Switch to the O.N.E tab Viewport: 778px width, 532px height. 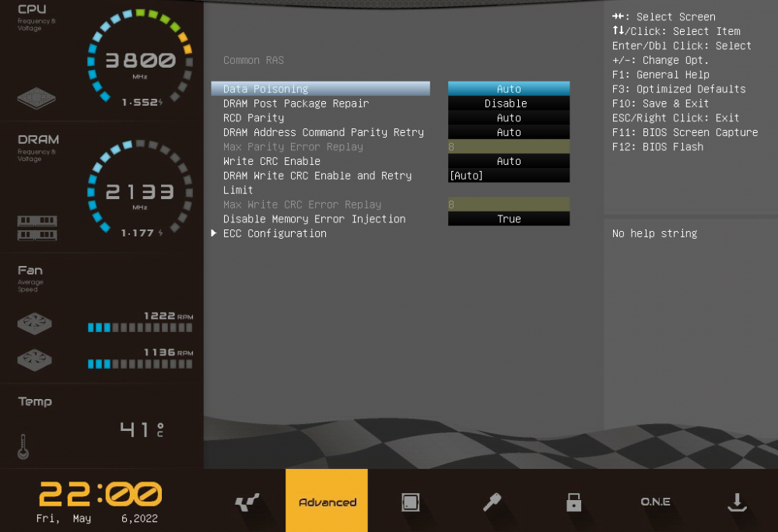click(655, 502)
